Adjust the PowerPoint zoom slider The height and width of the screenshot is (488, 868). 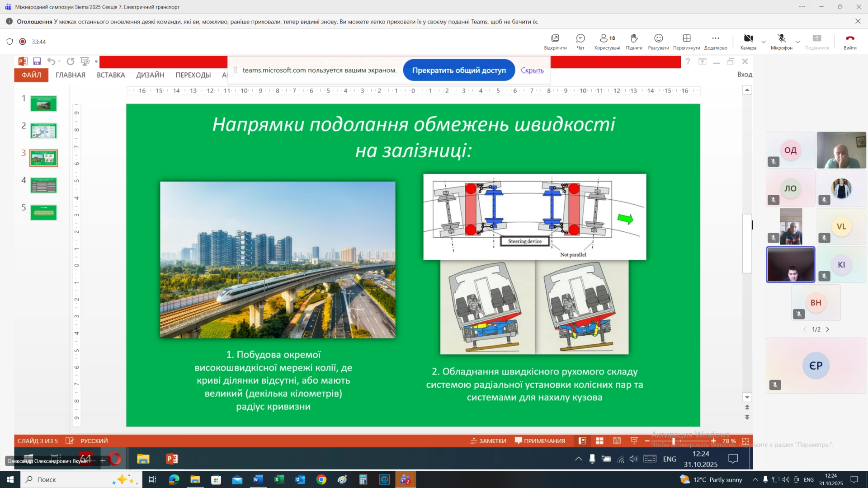coord(674,441)
